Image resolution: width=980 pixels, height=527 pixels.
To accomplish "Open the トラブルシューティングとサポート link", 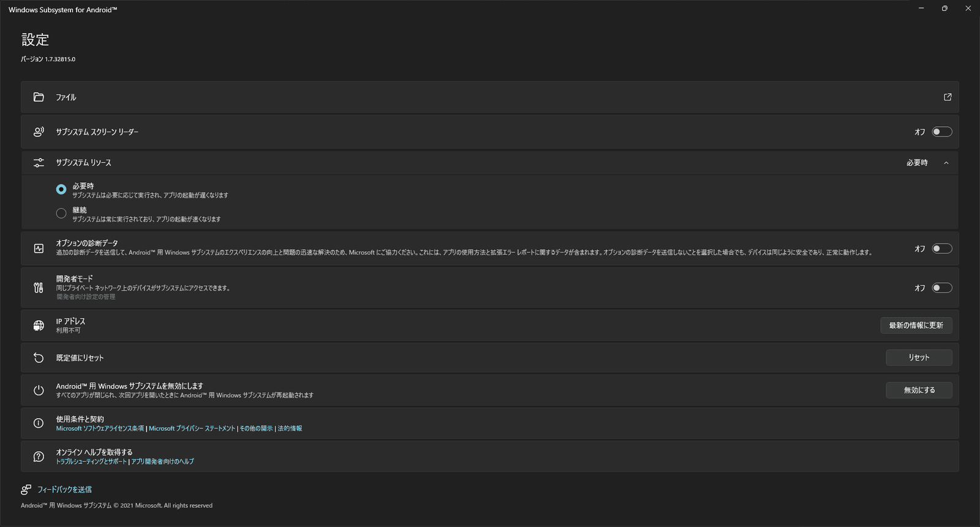I will [x=91, y=462].
